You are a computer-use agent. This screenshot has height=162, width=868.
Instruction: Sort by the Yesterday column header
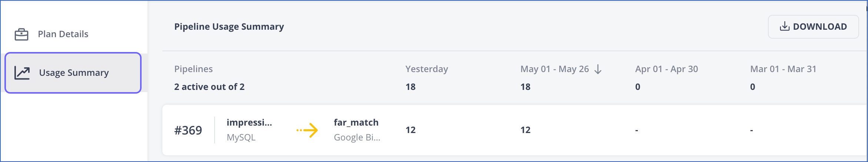pyautogui.click(x=427, y=69)
